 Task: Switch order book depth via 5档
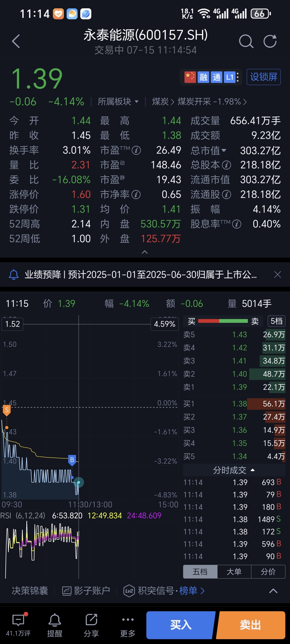(276, 321)
